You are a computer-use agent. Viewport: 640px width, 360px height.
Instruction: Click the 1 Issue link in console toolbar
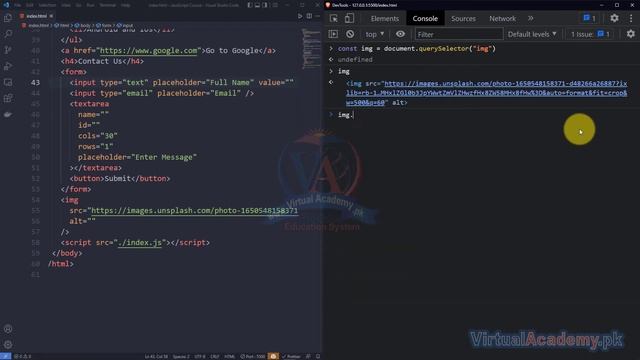[x=590, y=34]
